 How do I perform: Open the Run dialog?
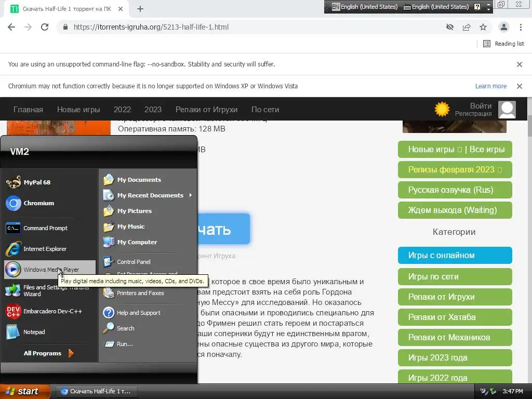coord(148,344)
